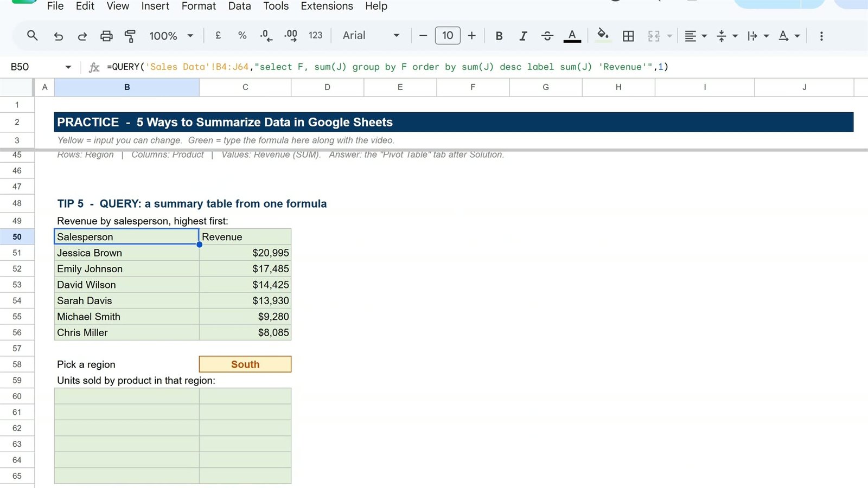Print the spreadsheet

(106, 36)
